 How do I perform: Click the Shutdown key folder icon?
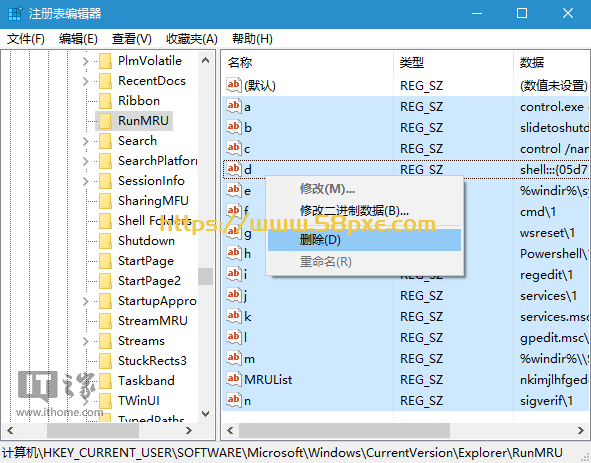coord(105,241)
